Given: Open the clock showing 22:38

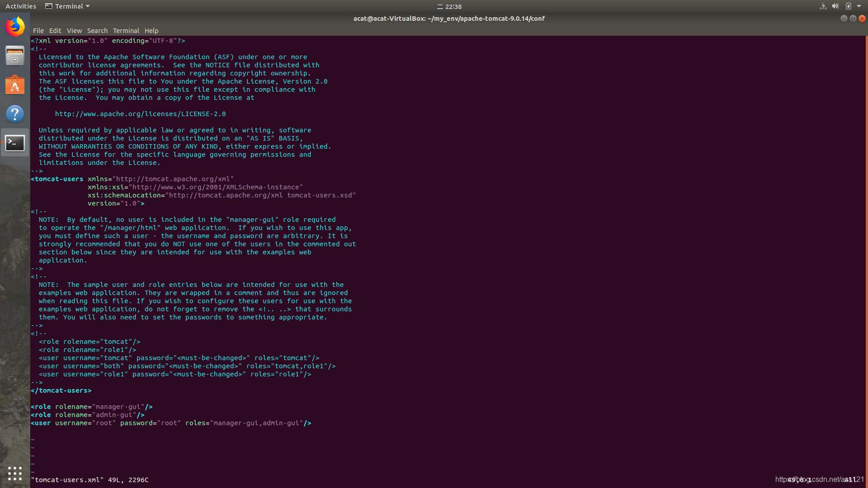Looking at the screenshot, I should (x=449, y=6).
